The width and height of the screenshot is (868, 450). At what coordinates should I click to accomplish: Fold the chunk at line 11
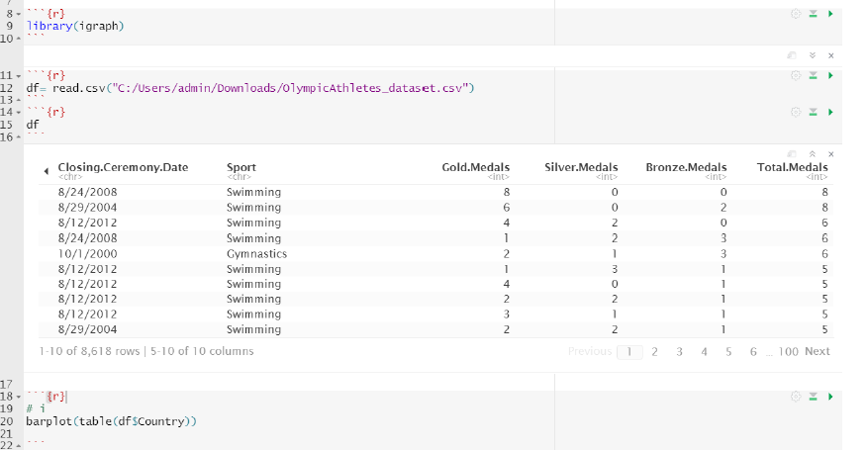18,75
